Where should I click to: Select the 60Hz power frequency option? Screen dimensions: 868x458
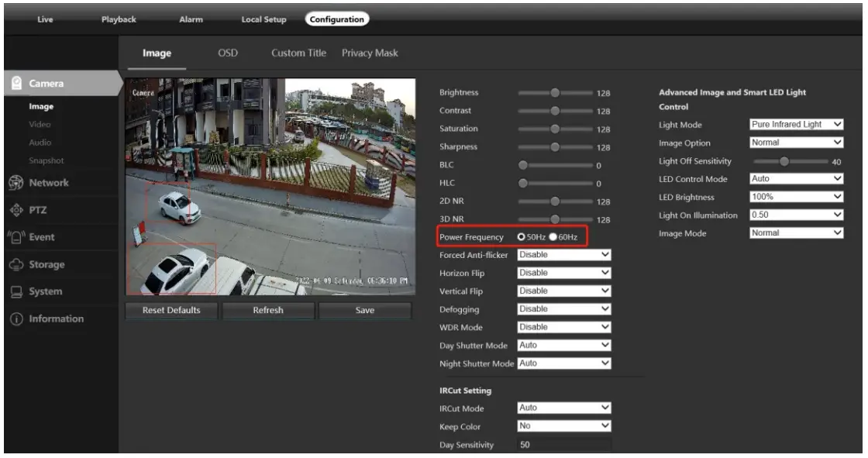click(x=553, y=236)
